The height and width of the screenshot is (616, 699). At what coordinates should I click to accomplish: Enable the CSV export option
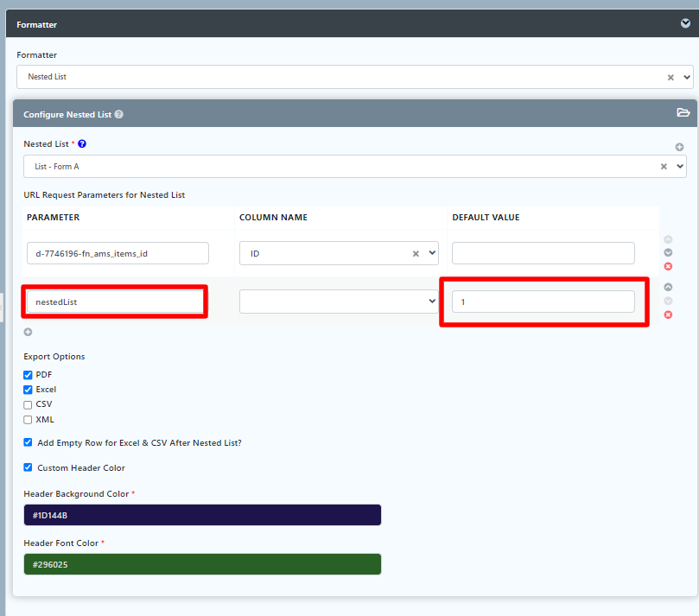pos(28,404)
